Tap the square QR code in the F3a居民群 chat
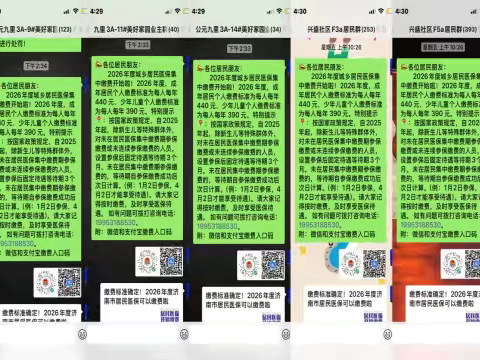Screen dimensions: 480x362 point(374,264)
